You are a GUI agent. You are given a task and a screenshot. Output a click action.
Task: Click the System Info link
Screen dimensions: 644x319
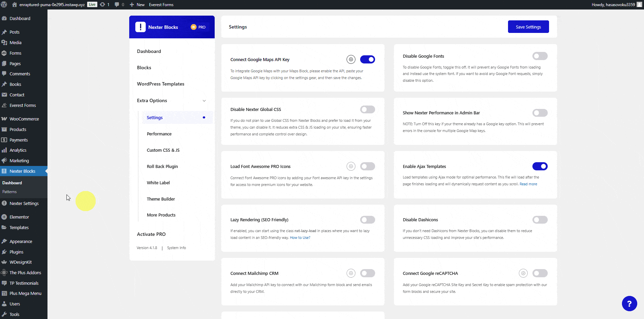[x=176, y=248]
